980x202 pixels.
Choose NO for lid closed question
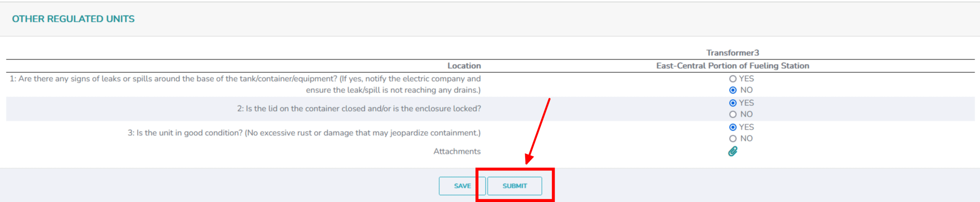733,114
